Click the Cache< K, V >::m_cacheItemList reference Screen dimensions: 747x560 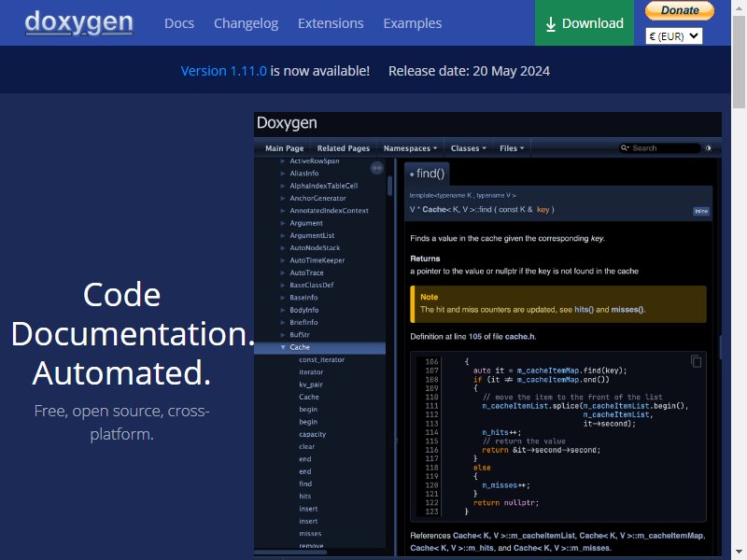click(x=514, y=536)
